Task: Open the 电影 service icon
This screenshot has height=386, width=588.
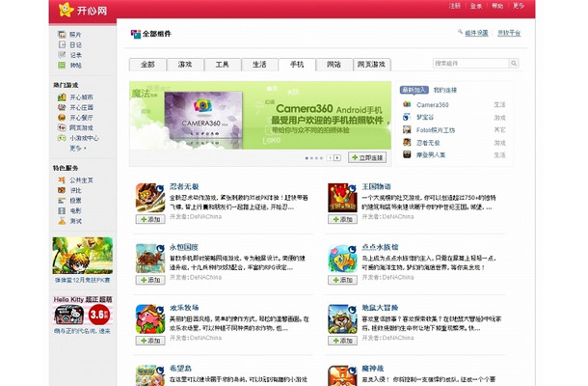Action: coord(62,210)
